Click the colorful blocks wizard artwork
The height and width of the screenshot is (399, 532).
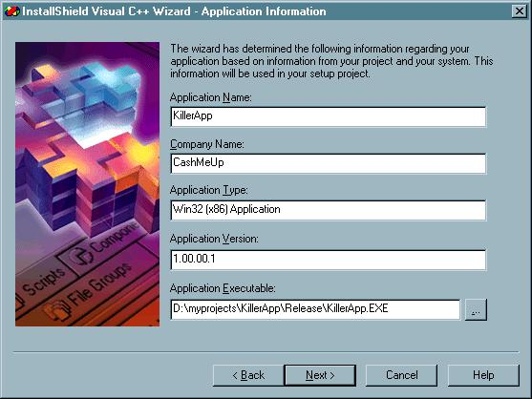tap(87, 184)
